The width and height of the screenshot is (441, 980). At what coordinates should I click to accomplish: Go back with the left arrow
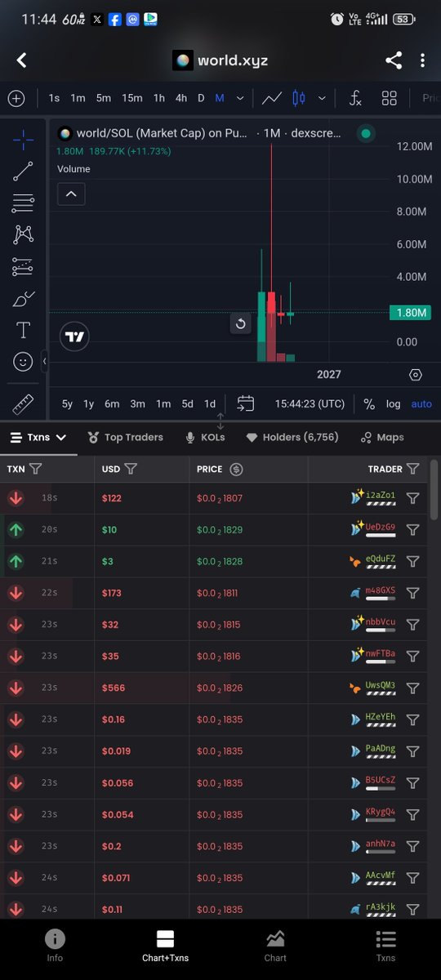(x=22, y=60)
